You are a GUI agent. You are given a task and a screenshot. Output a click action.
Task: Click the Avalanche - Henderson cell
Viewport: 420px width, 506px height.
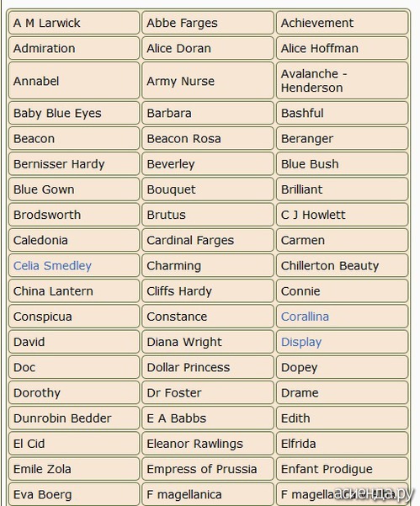342,81
